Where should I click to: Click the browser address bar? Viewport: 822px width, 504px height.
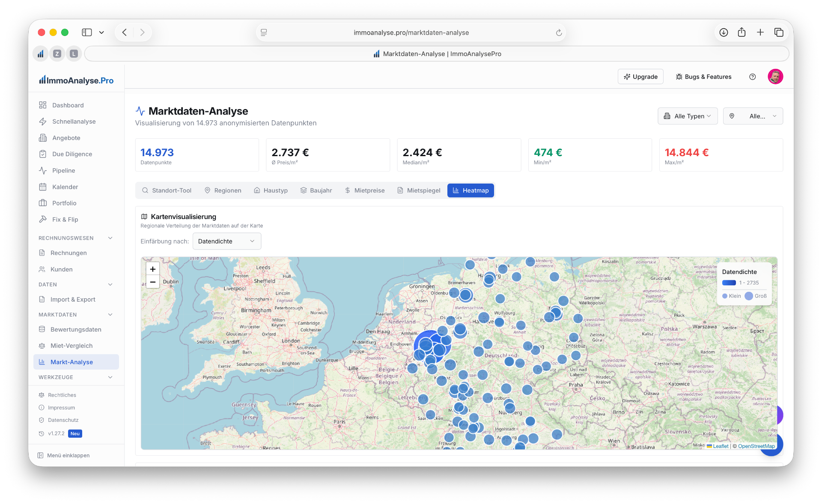(x=411, y=33)
